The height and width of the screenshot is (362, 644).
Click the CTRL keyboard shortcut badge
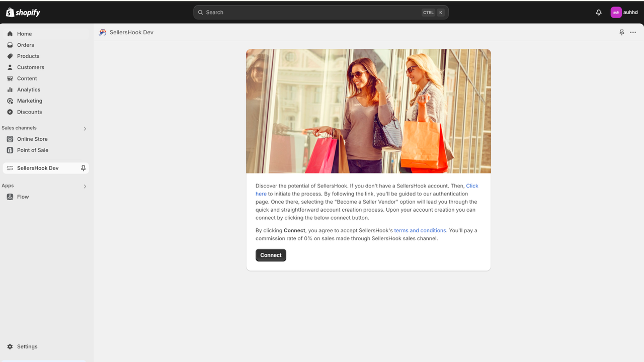coord(428,13)
